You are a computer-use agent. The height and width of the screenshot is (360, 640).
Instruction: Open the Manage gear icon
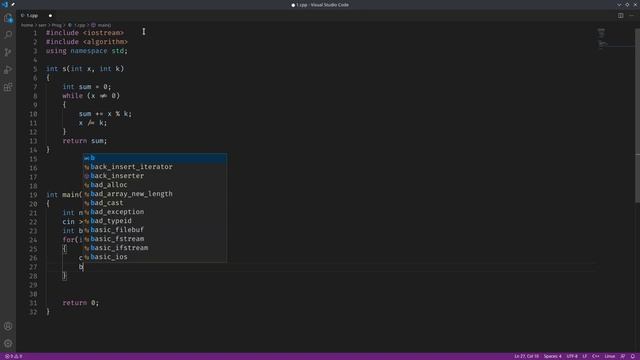pos(8,343)
